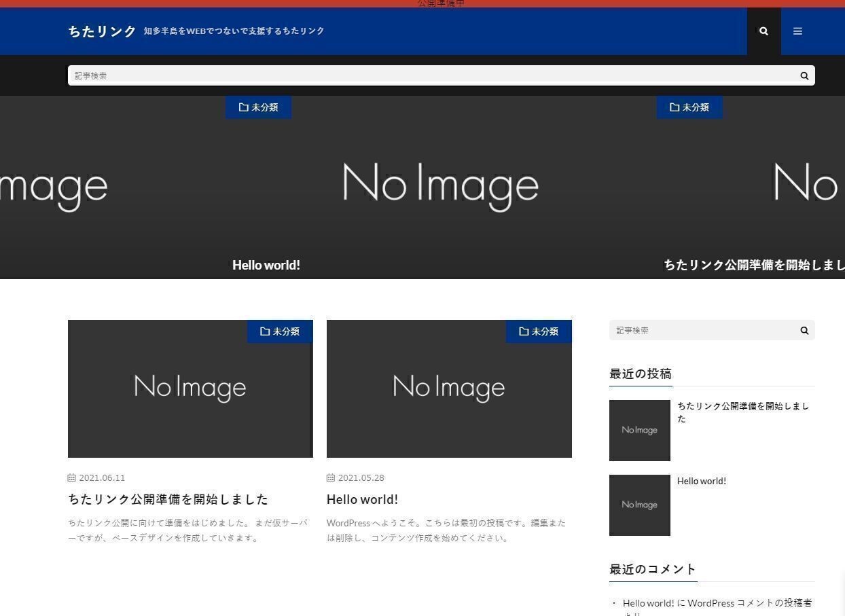The width and height of the screenshot is (845, 616).
Task: Click 未分類 category tag on Hello world slide
Action: pos(258,107)
